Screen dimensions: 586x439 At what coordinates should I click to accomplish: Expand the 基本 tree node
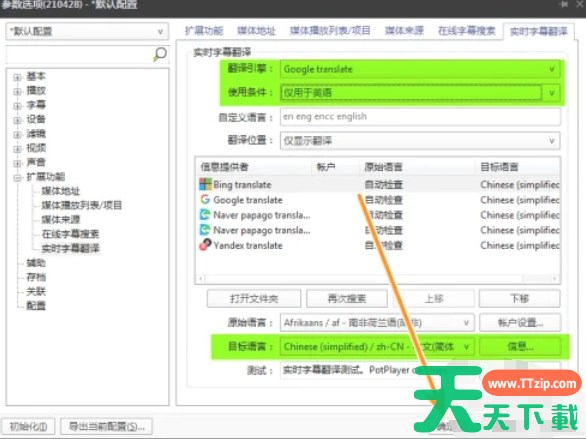17,77
